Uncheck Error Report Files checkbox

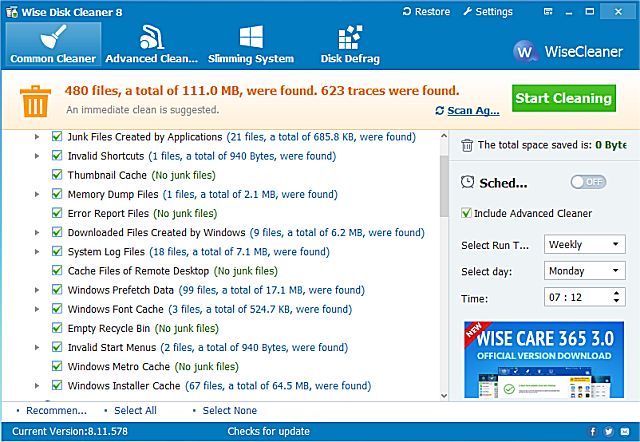pos(57,213)
